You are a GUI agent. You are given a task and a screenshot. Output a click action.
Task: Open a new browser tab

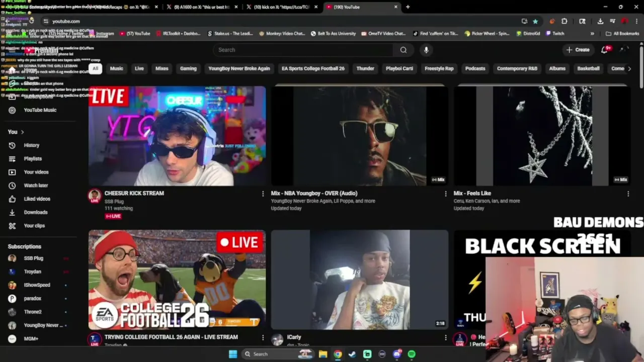click(x=408, y=7)
